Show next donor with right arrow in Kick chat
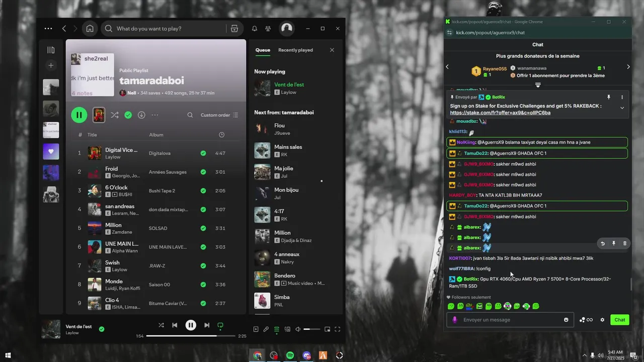Viewport: 644px width, 362px height. [628, 67]
